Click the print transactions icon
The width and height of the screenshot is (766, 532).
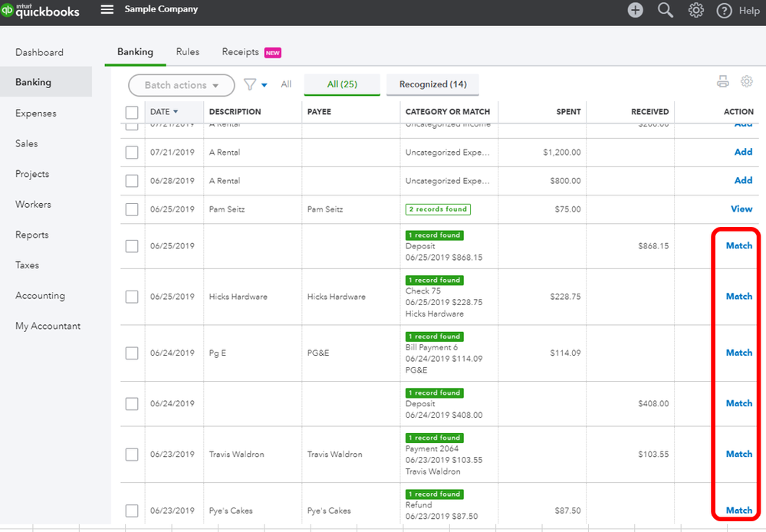[722, 81]
